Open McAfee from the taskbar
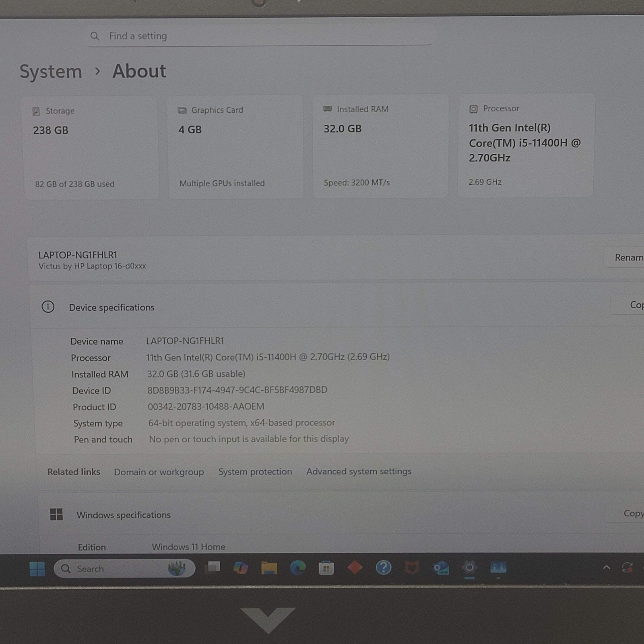Screen dimensions: 644x644 (412, 568)
